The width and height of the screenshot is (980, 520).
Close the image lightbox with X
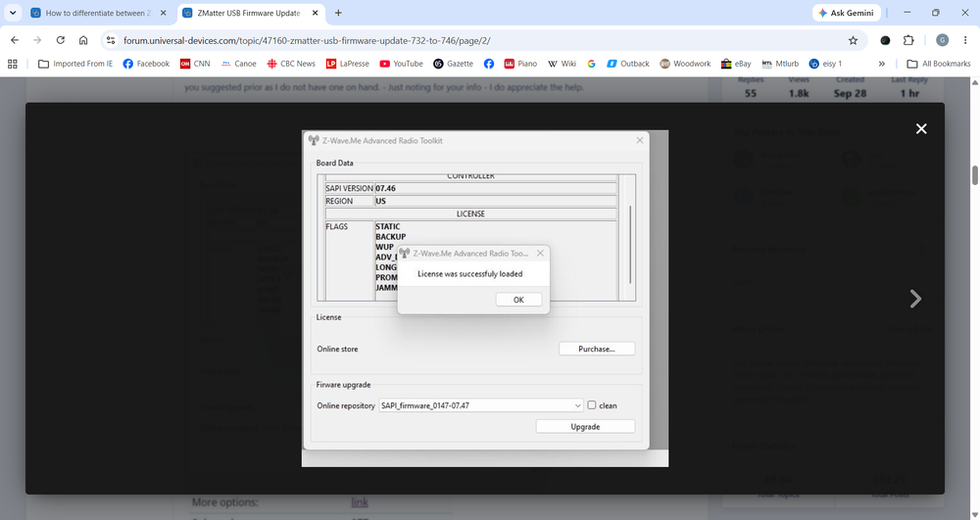click(921, 128)
